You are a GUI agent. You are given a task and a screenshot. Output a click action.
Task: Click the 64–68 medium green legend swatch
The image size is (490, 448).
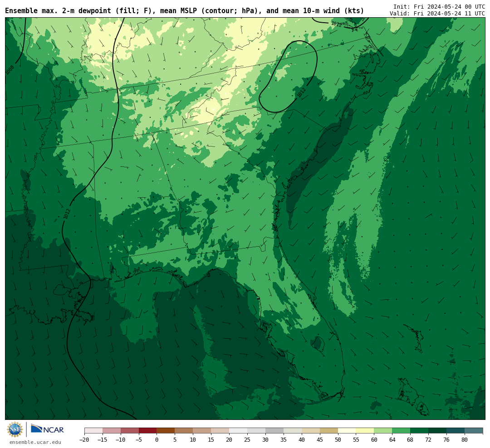tap(401, 431)
